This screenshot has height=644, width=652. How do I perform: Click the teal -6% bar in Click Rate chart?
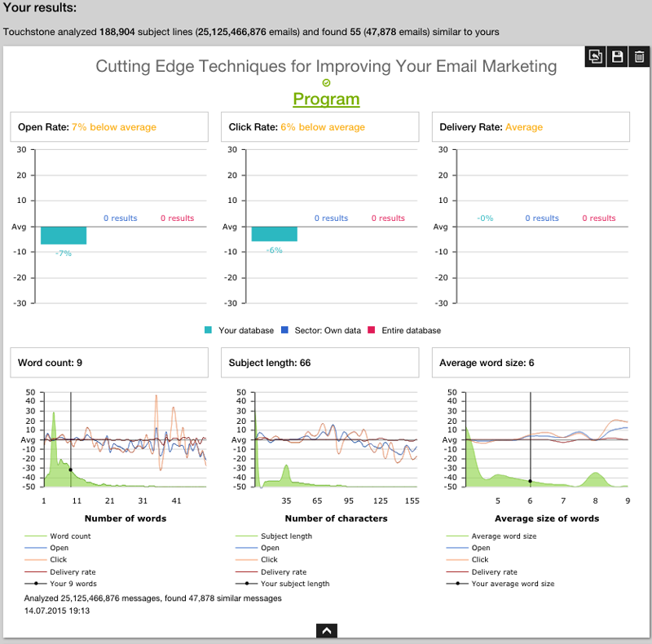click(275, 234)
